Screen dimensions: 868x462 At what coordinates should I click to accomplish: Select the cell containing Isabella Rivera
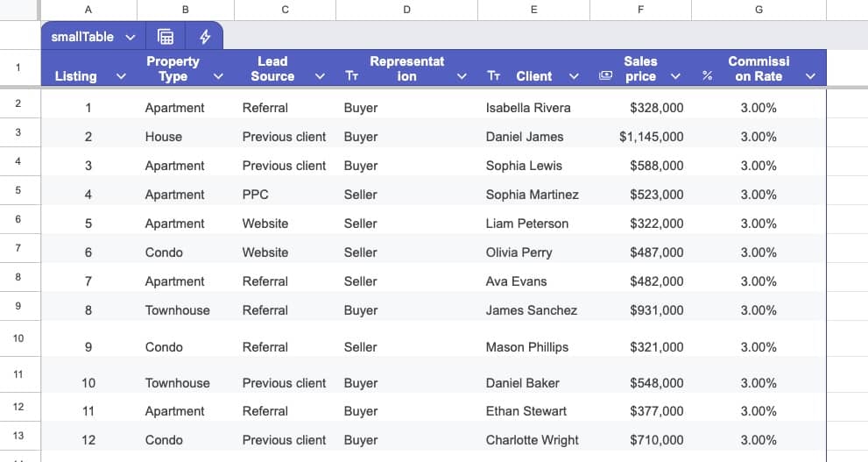pos(527,108)
